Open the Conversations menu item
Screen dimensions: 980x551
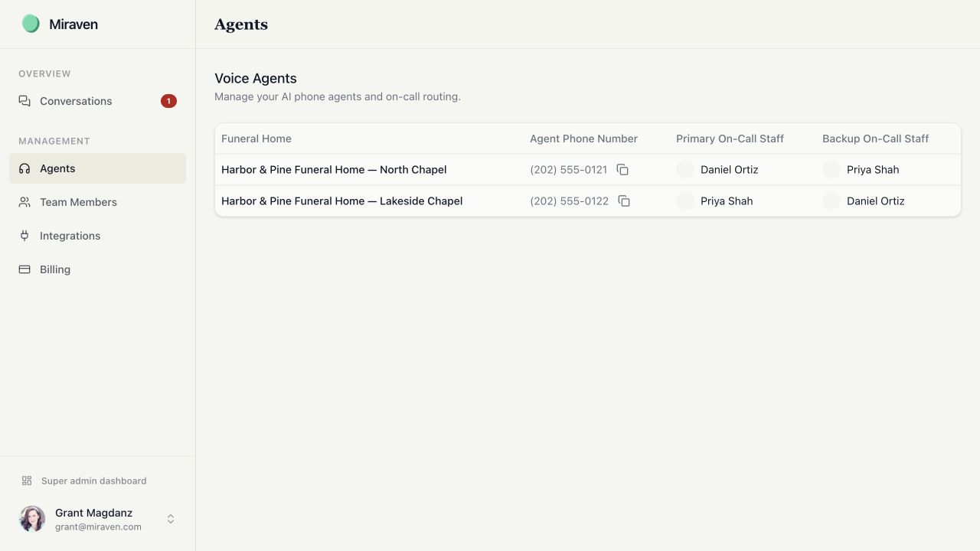click(97, 101)
